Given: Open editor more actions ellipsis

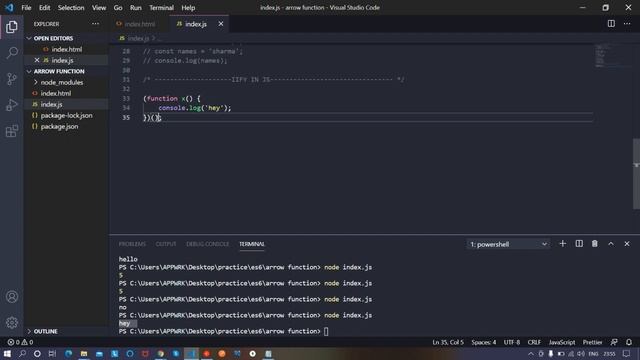Looking at the screenshot, I should 627,24.
